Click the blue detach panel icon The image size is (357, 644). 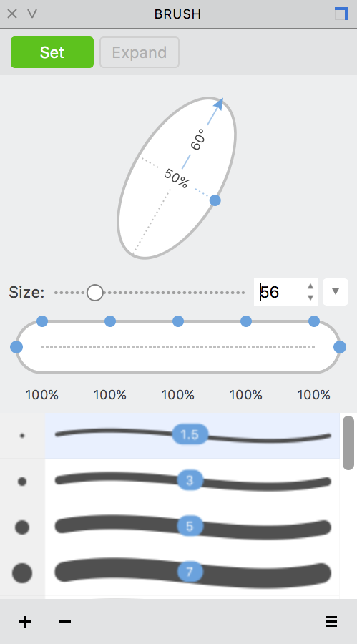[341, 14]
